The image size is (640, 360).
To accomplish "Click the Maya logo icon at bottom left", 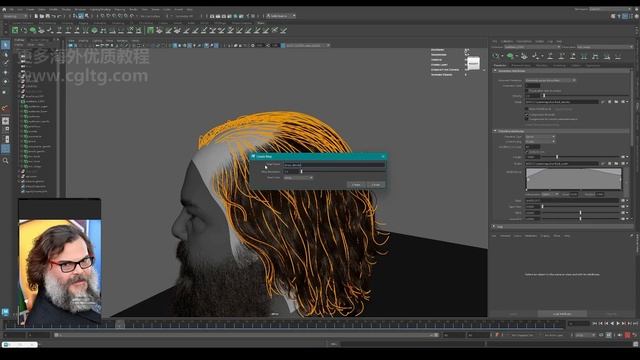I will point(5,312).
